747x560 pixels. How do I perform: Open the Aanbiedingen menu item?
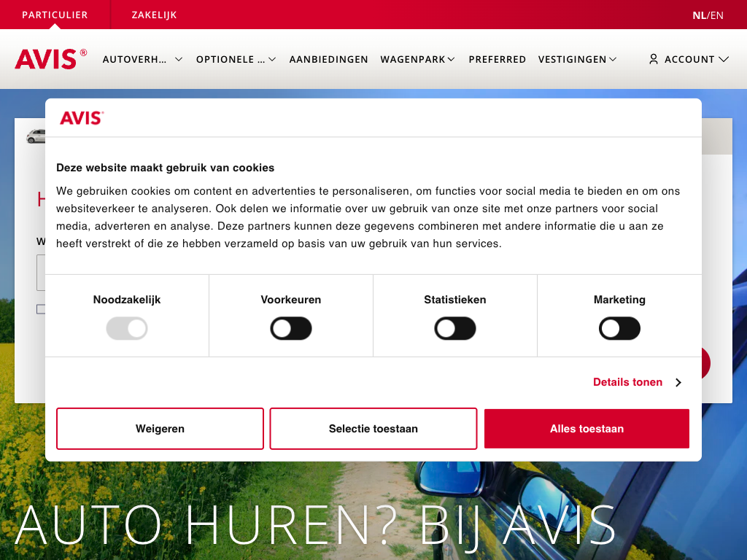328,59
